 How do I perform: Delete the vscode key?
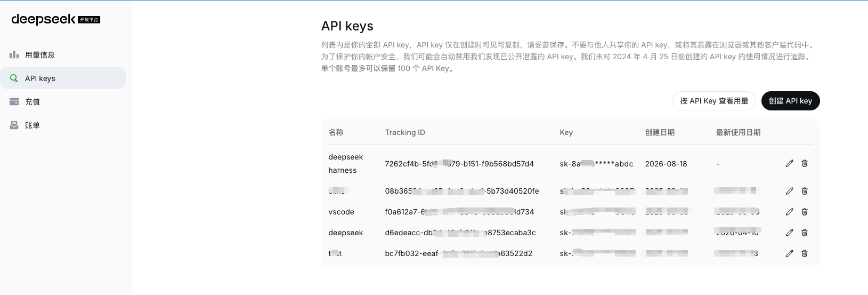[805, 212]
